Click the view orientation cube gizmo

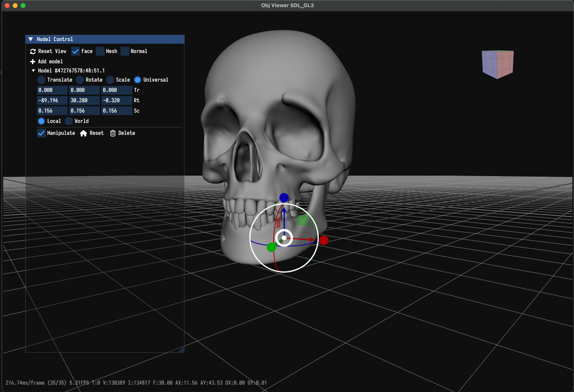click(498, 64)
